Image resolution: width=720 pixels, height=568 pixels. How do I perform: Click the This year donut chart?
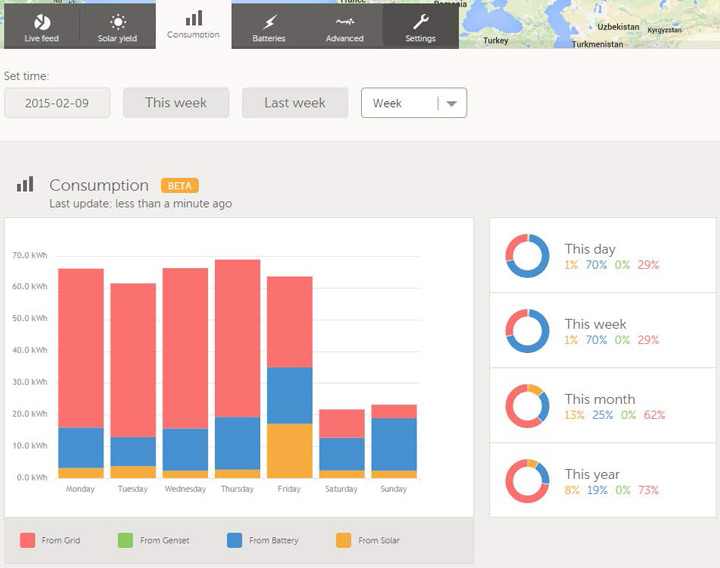click(527, 481)
